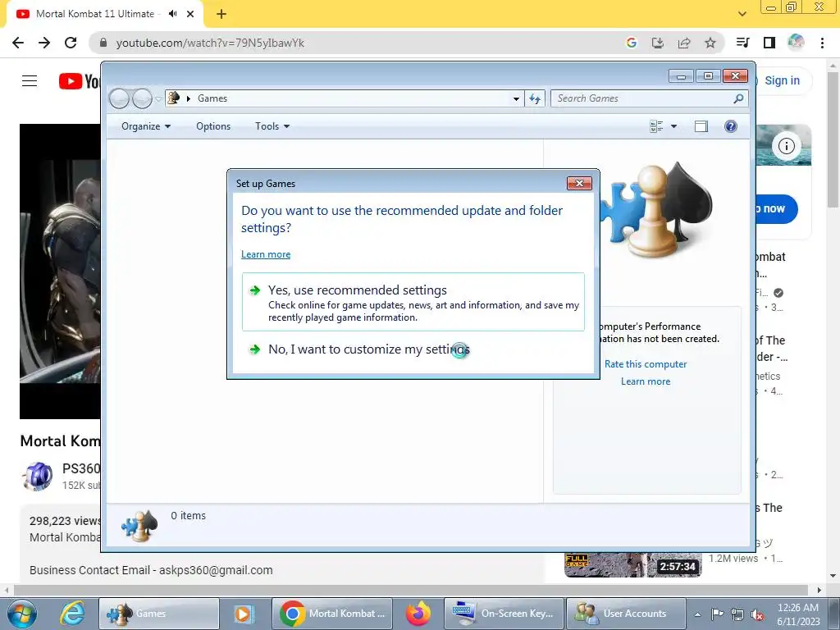Click YouTube Sign in button
This screenshot has width=840, height=630.
[x=782, y=81]
